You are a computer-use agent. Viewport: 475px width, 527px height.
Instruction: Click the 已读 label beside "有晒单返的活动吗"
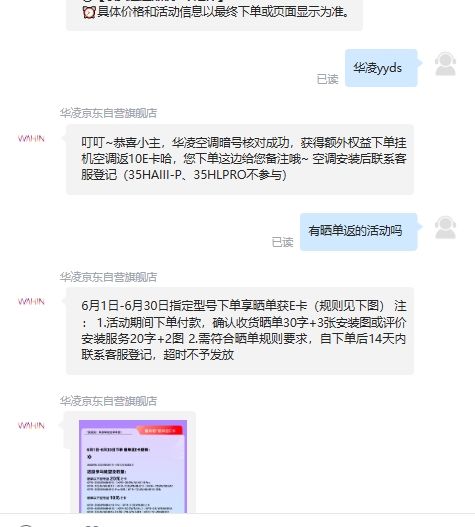click(x=282, y=242)
